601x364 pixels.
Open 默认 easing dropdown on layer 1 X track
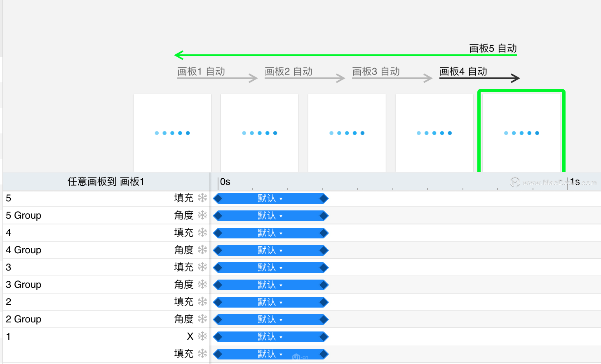(x=270, y=337)
